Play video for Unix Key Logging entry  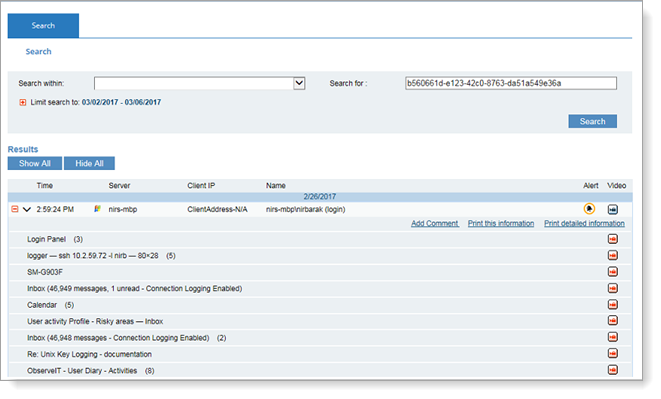(613, 354)
